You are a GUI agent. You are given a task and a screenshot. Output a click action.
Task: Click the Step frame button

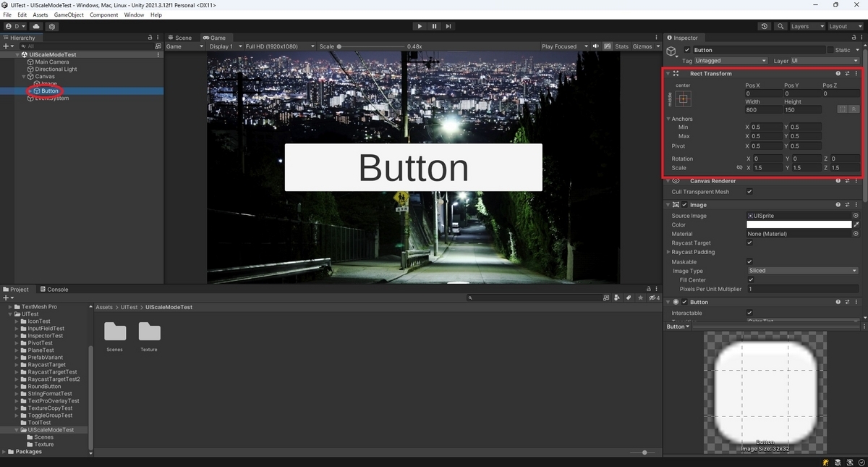pyautogui.click(x=448, y=26)
